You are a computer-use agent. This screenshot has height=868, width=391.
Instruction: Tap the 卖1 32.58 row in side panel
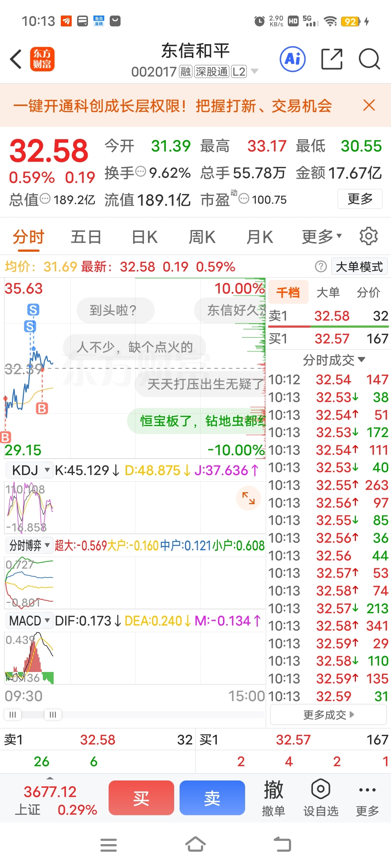329,316
